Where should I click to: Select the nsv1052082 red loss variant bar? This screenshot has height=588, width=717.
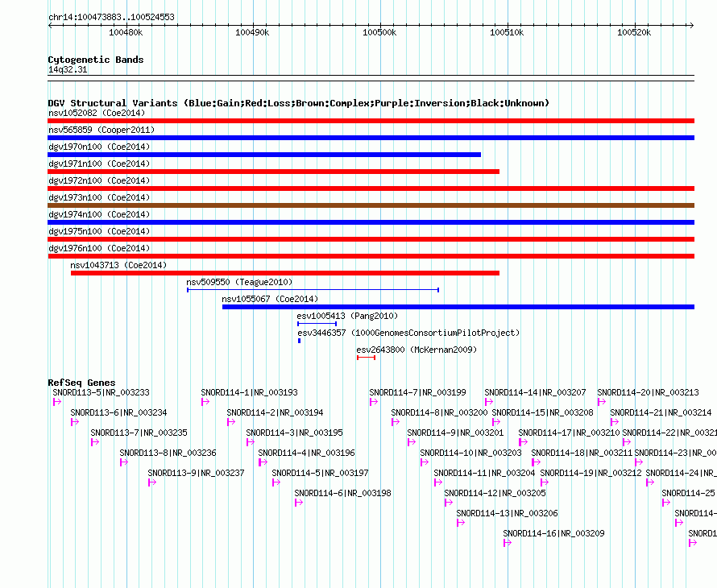pyautogui.click(x=371, y=121)
